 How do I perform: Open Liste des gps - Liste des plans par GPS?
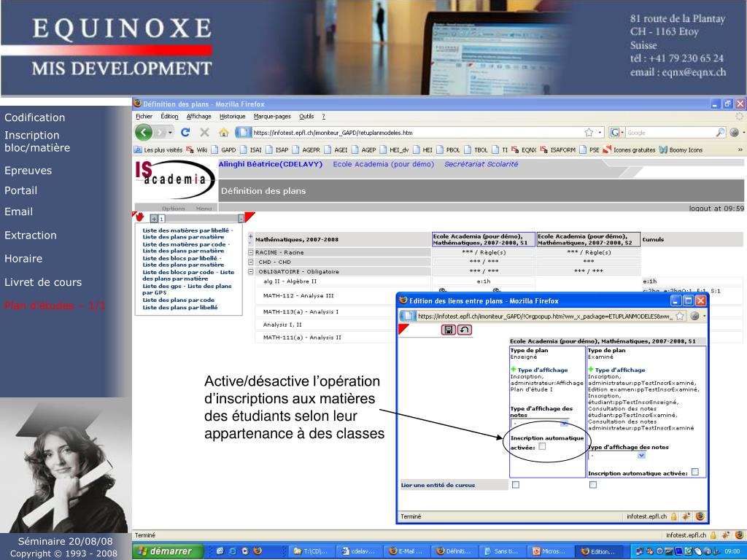coord(187,289)
